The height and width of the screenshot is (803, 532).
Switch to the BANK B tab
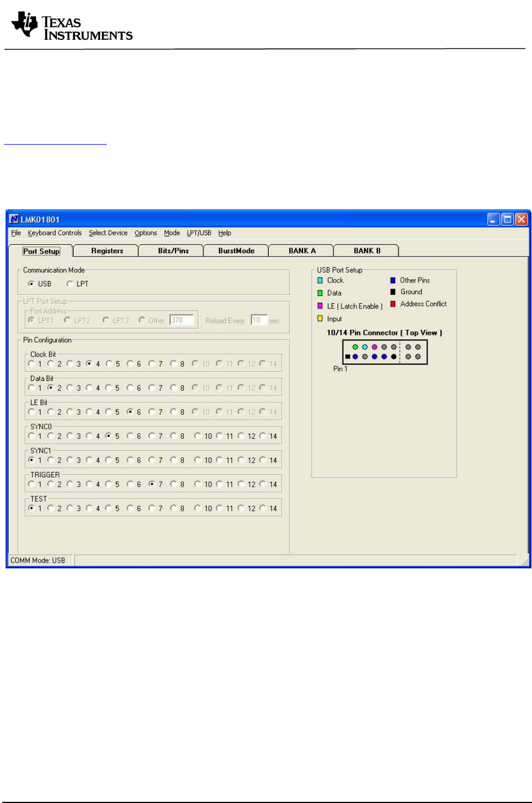coord(367,251)
